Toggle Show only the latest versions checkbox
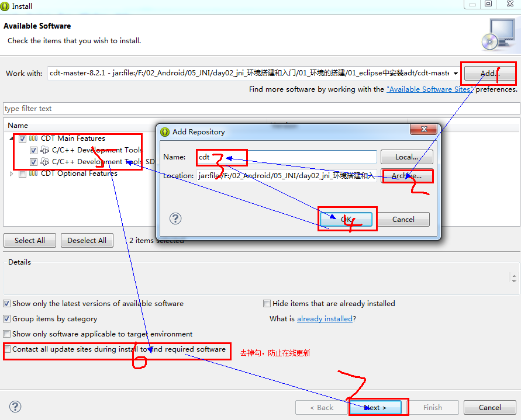This screenshot has width=521, height=420. [6, 303]
